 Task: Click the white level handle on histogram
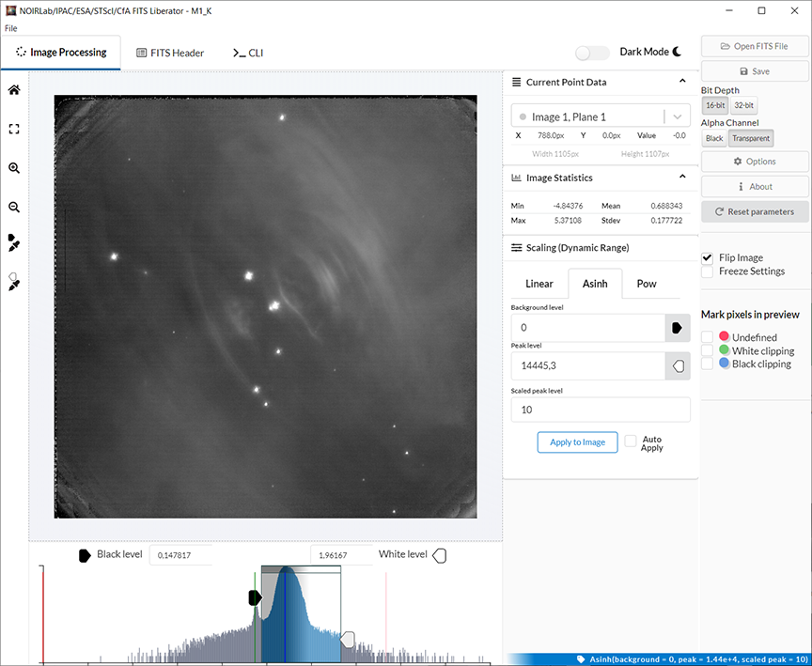348,640
